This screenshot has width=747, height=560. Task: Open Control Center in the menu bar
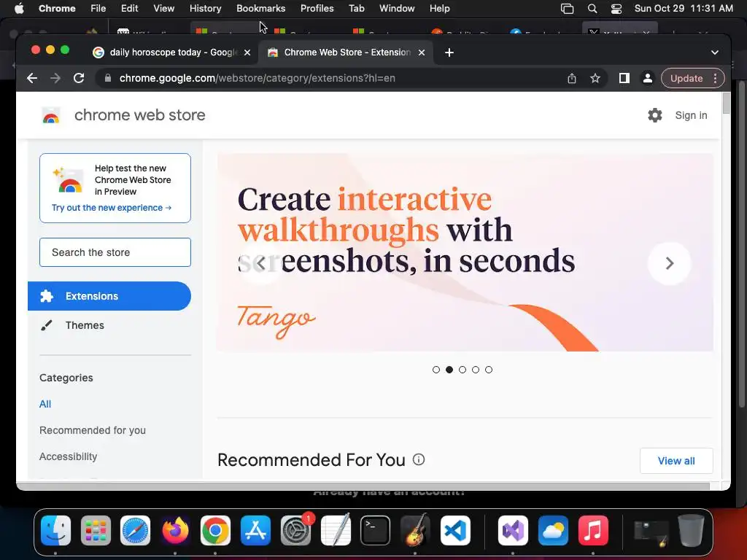[616, 9]
